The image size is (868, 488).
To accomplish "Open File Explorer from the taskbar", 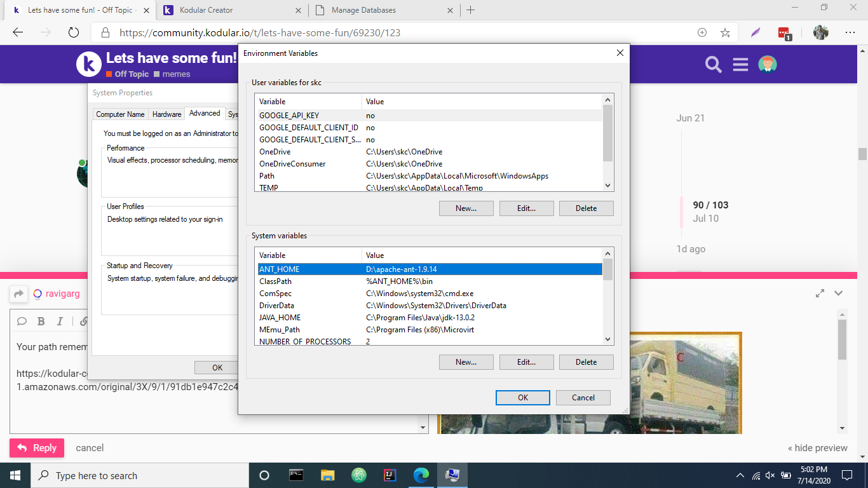I will click(x=327, y=475).
